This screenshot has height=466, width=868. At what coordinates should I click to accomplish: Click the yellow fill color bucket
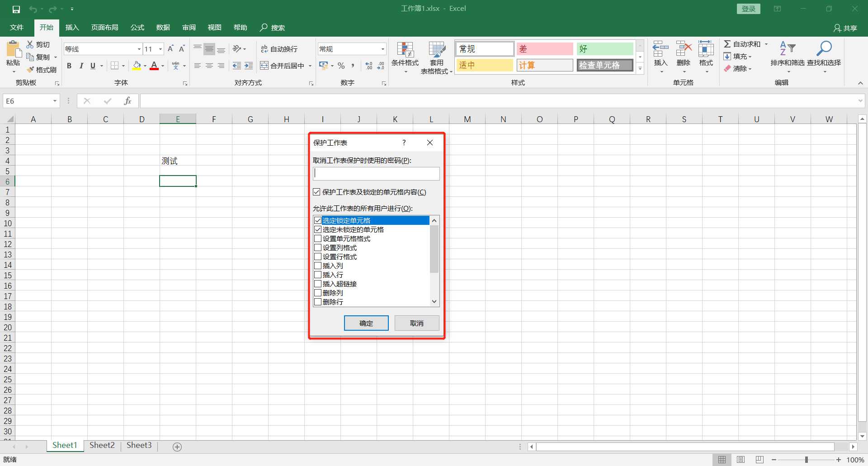point(137,66)
